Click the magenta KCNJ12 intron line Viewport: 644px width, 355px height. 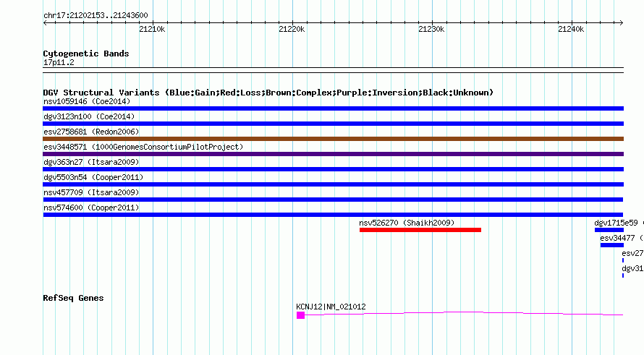point(464,314)
